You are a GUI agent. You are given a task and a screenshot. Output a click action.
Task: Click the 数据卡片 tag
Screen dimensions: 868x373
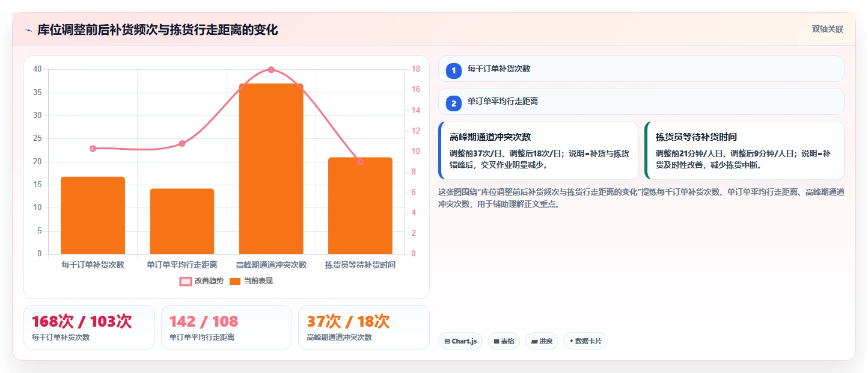pyautogui.click(x=585, y=341)
